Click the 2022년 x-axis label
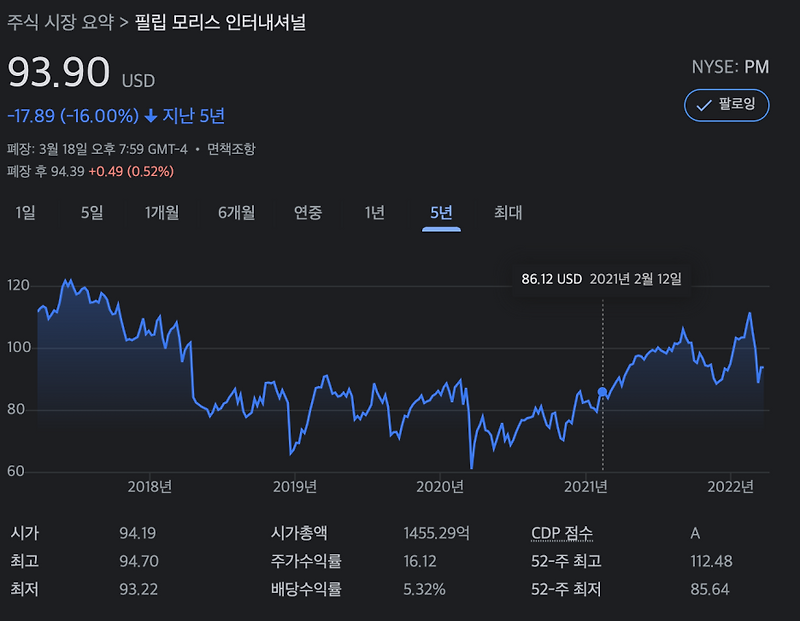This screenshot has width=800, height=621. [x=731, y=487]
